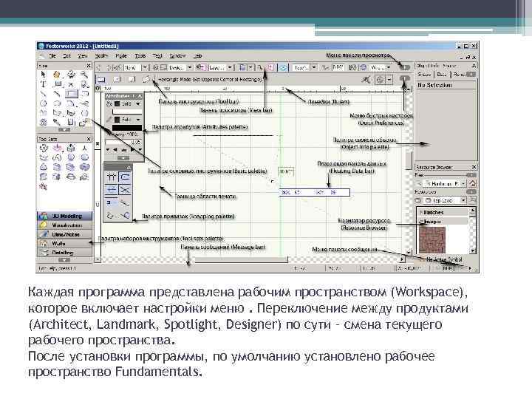Toggle Snap to Tangent option
The image size is (532, 399).
tap(125, 215)
